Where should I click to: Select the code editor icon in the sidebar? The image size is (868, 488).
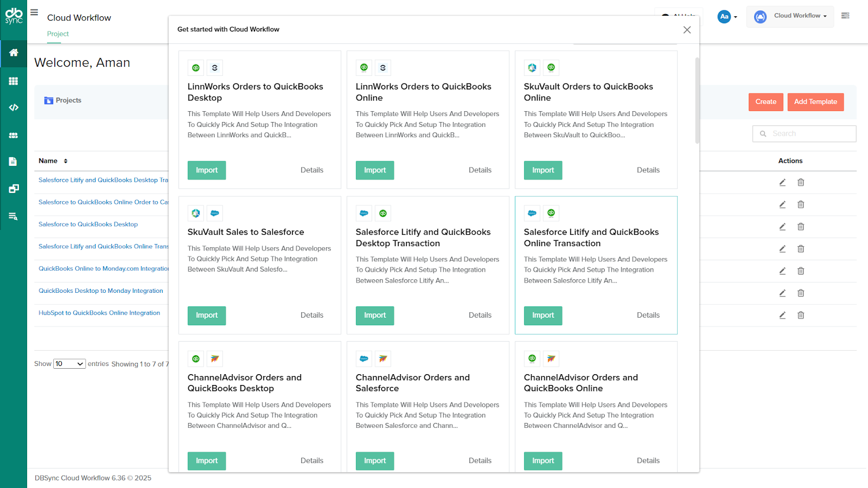14,107
